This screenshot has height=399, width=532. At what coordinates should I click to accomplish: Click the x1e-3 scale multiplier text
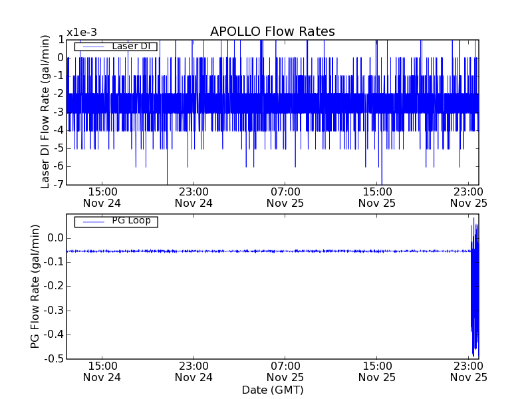[x=81, y=33]
